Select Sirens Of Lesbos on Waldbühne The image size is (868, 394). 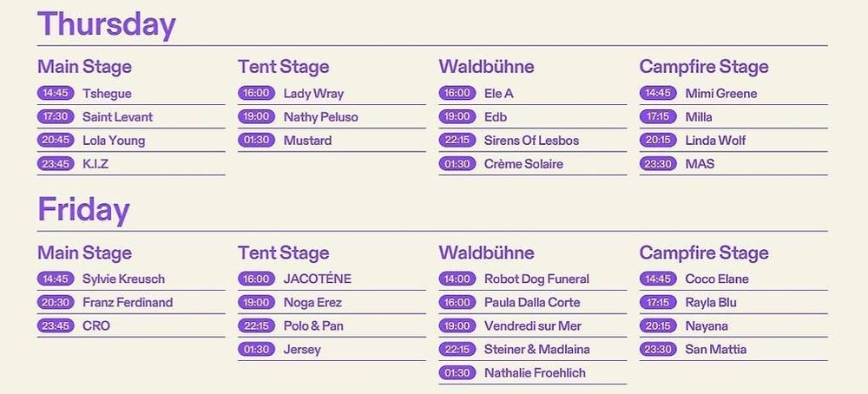click(531, 141)
